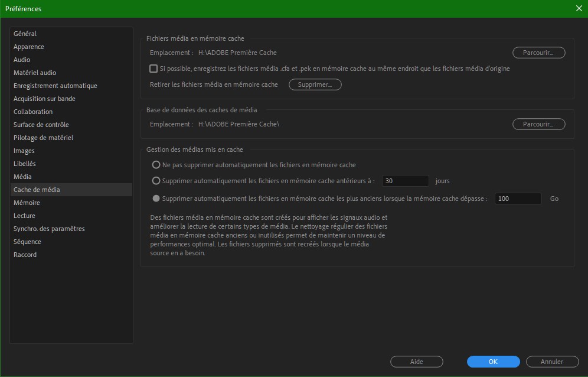Screen dimensions: 588x377
Task: Open Synchro. des paramètres section
Action: 49,229
